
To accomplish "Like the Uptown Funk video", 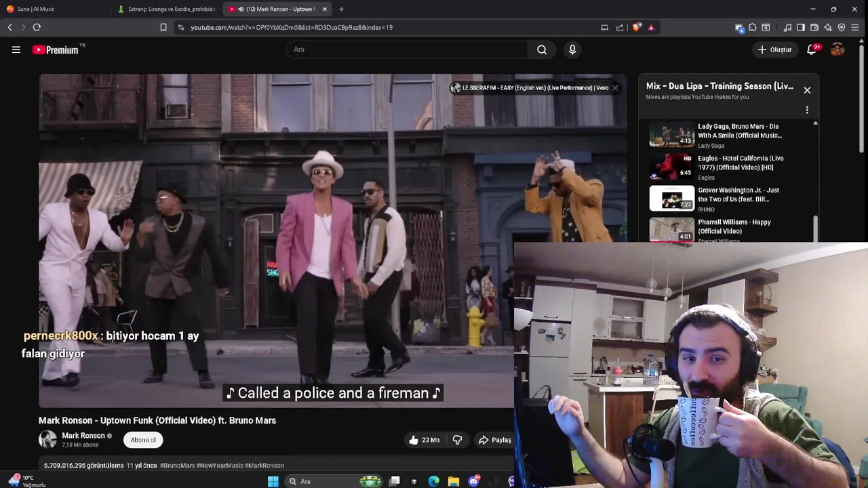I will pos(425,440).
